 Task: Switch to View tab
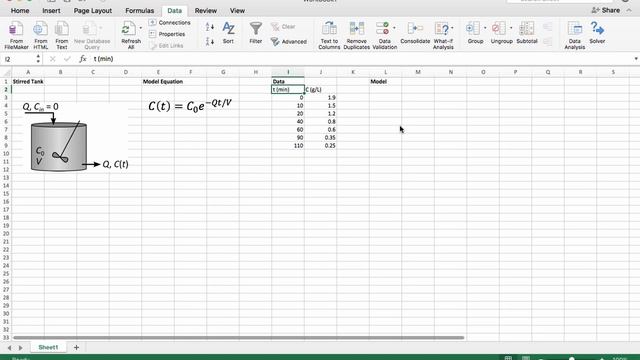coord(237,11)
